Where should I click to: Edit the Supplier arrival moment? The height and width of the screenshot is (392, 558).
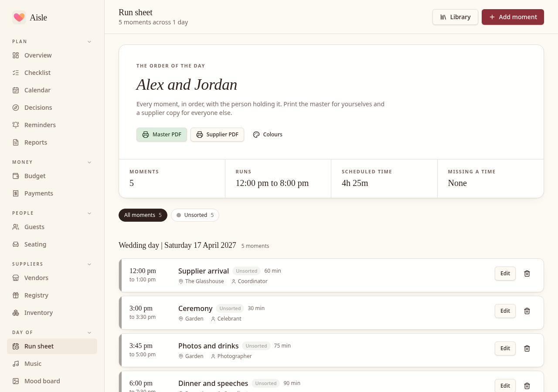click(505, 274)
